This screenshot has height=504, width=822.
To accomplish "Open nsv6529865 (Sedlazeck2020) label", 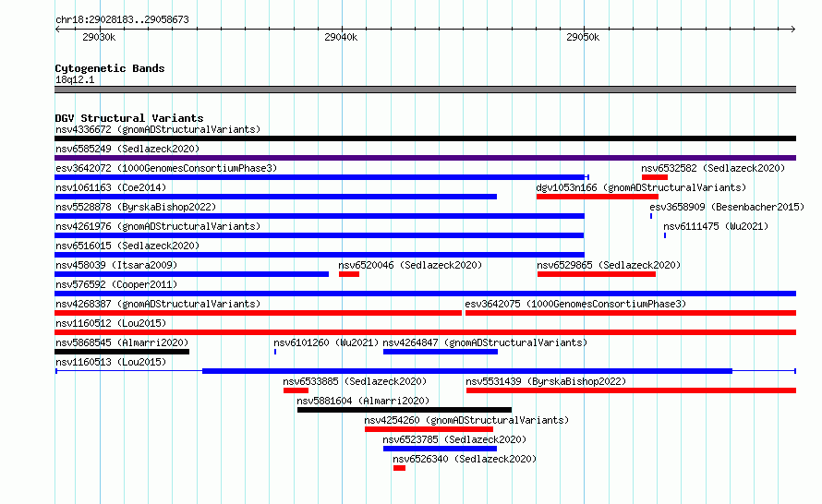I will click(609, 265).
